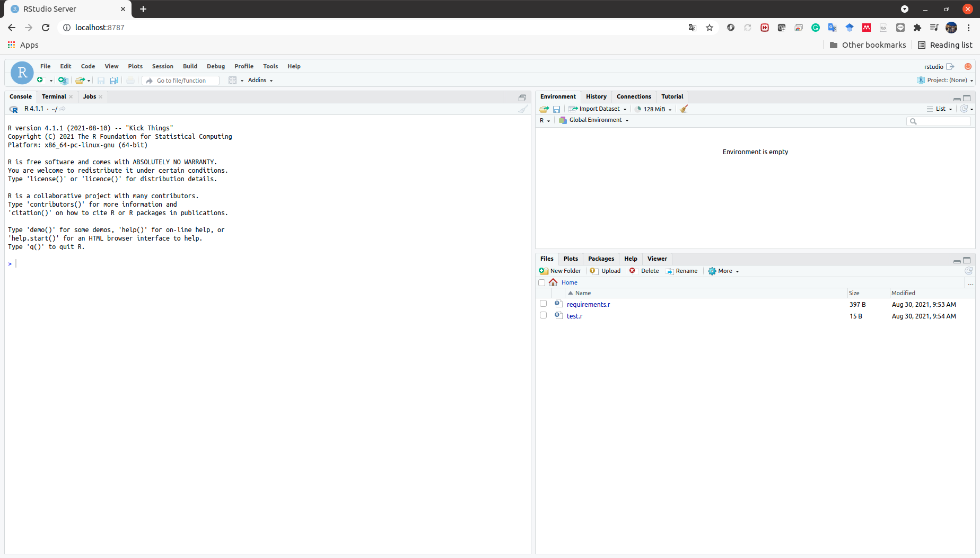Image resolution: width=980 pixels, height=558 pixels.
Task: Open the Addins dropdown
Action: [260, 81]
